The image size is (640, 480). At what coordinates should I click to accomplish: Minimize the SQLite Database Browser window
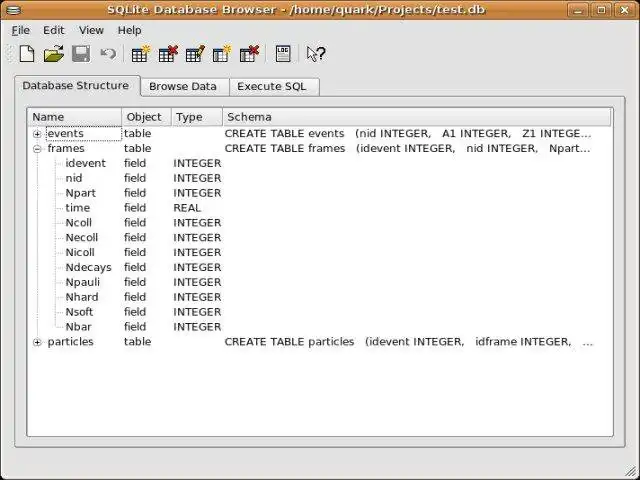tap(578, 10)
